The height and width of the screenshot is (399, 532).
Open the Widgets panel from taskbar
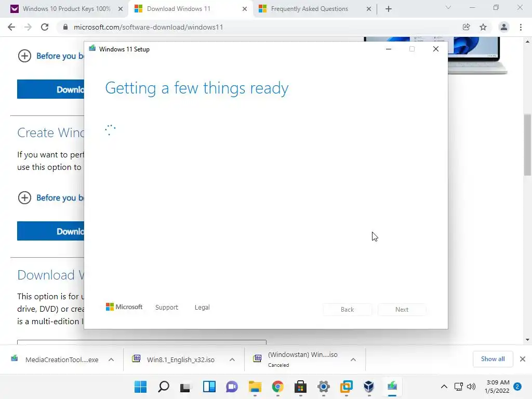pos(209,387)
